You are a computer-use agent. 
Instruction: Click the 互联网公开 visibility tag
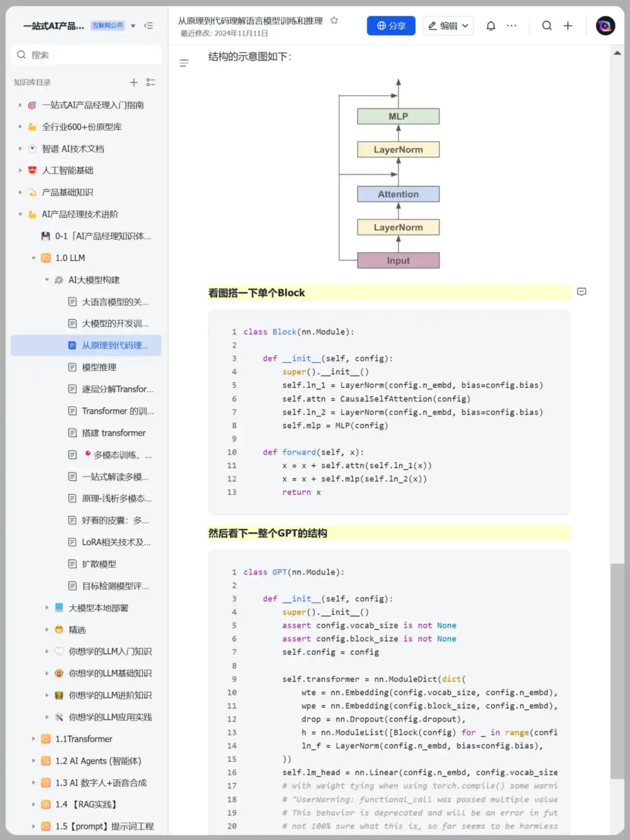tap(108, 26)
